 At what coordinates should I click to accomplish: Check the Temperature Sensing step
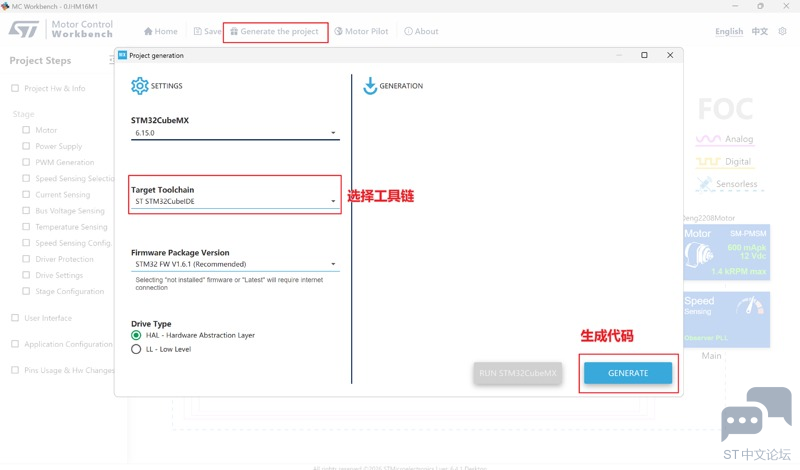[x=26, y=227]
